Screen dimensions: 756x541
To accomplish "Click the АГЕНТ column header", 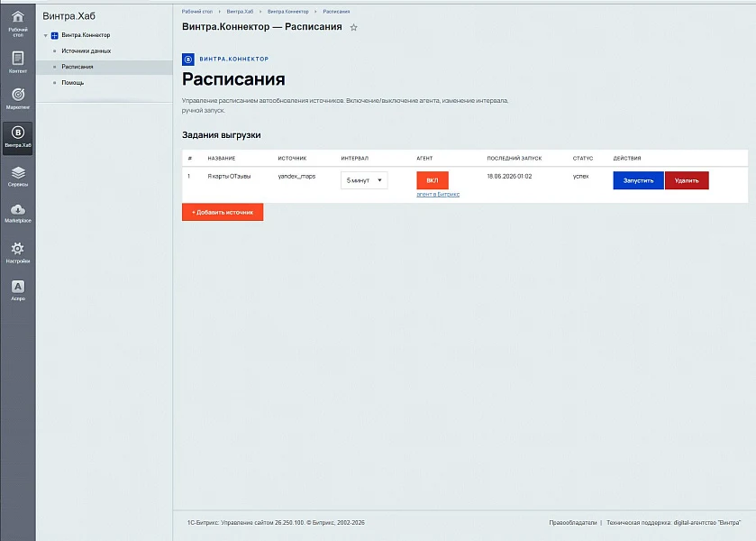I will coord(424,159).
